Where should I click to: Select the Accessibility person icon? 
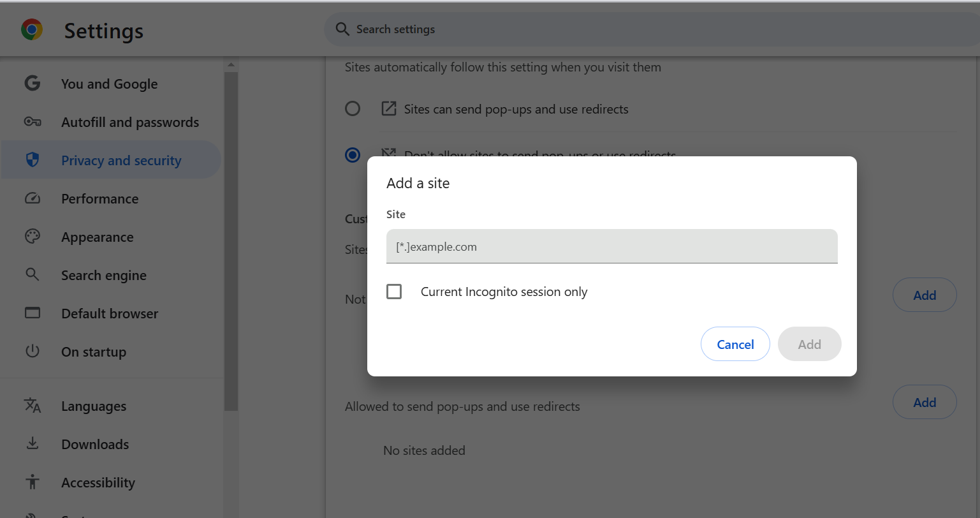(32, 482)
